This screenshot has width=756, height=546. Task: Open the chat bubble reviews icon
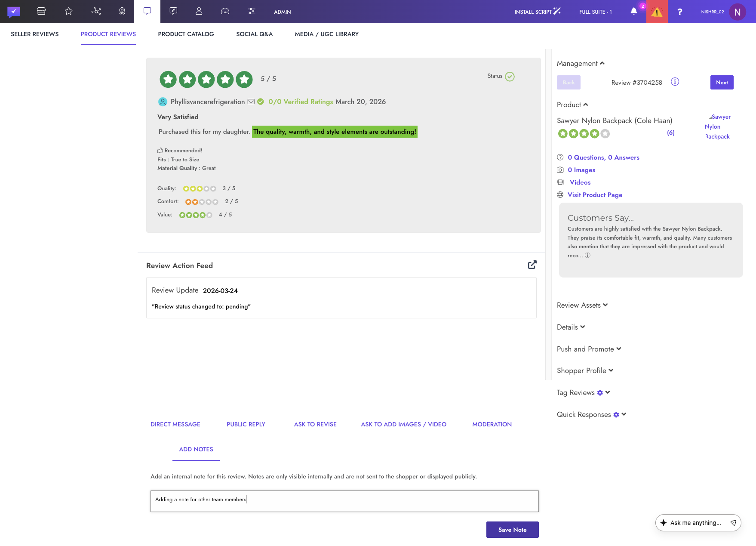147,11
